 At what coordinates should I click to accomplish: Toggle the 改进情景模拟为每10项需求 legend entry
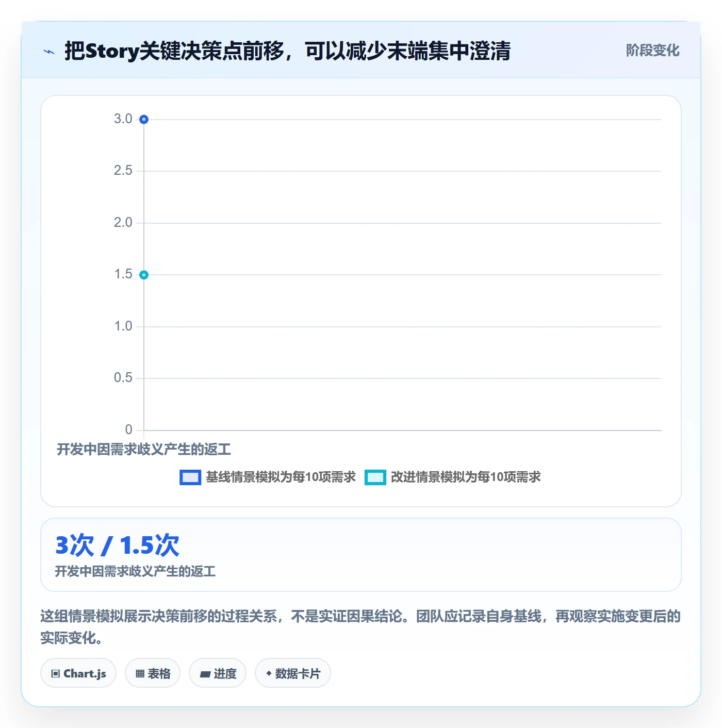tap(453, 477)
